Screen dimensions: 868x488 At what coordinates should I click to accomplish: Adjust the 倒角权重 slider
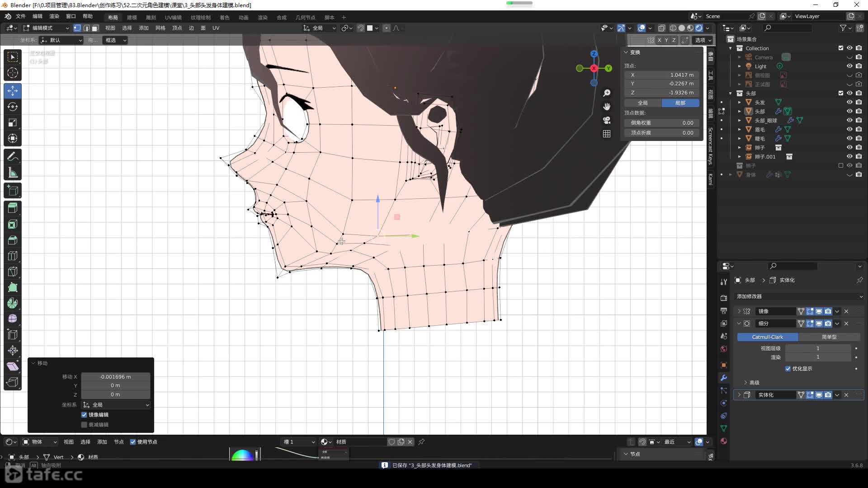click(x=662, y=123)
